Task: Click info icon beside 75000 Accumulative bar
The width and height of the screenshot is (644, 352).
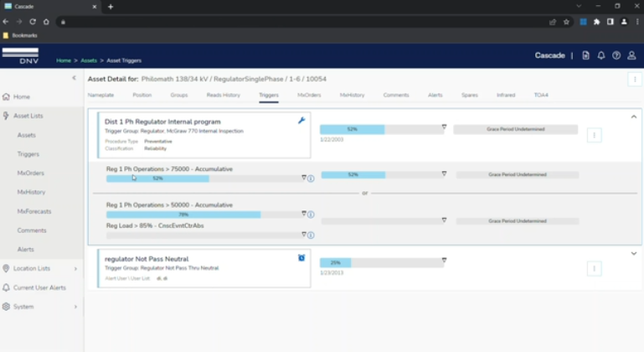Action: pos(311,179)
